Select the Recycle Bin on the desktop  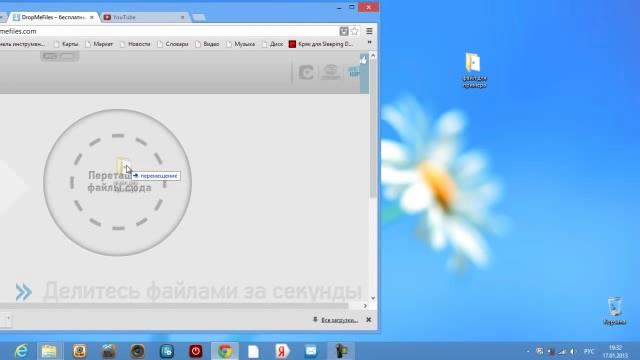pyautogui.click(x=614, y=311)
